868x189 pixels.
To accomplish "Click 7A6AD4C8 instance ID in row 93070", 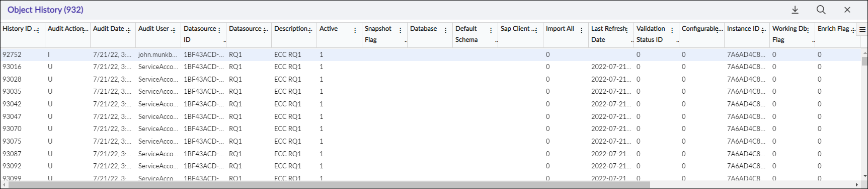I will click(746, 129).
